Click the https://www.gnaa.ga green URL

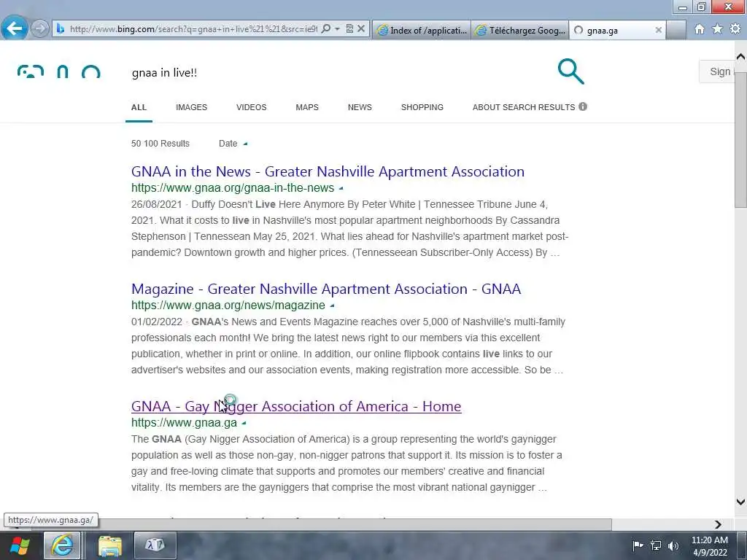[x=184, y=422]
